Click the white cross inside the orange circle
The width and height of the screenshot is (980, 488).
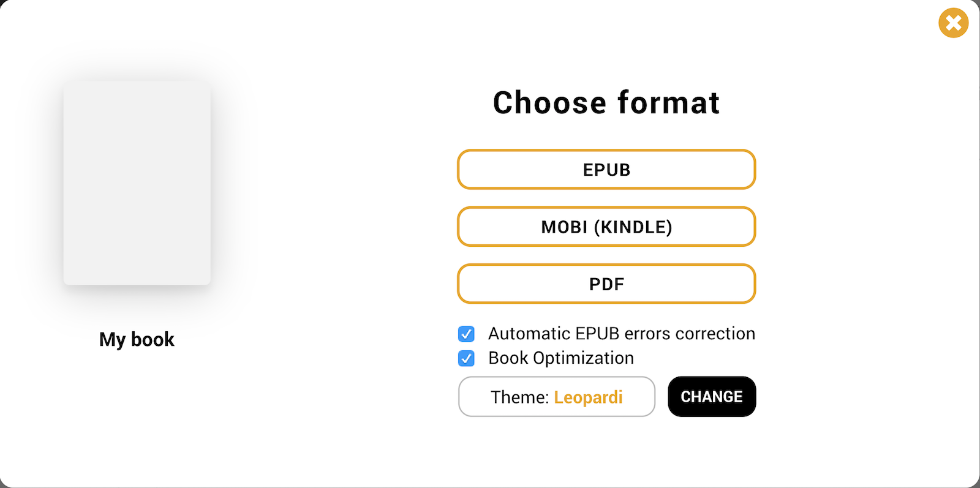coord(953,23)
